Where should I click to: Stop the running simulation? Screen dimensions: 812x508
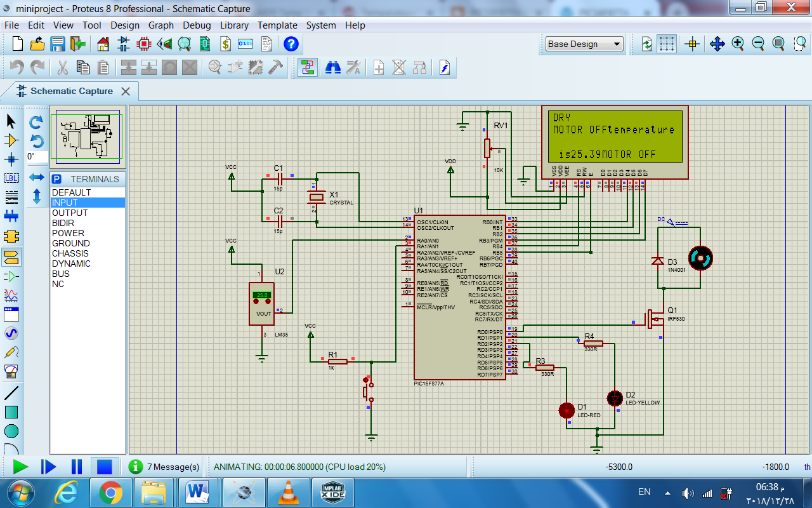[104, 467]
